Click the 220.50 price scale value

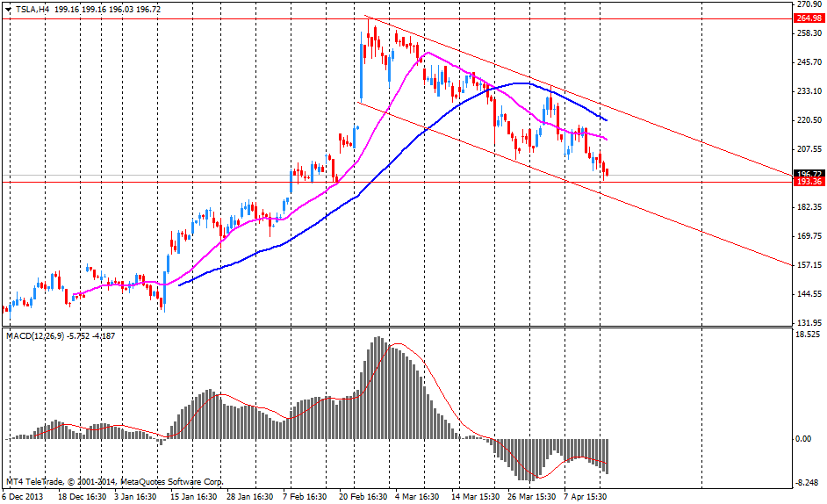pos(809,119)
